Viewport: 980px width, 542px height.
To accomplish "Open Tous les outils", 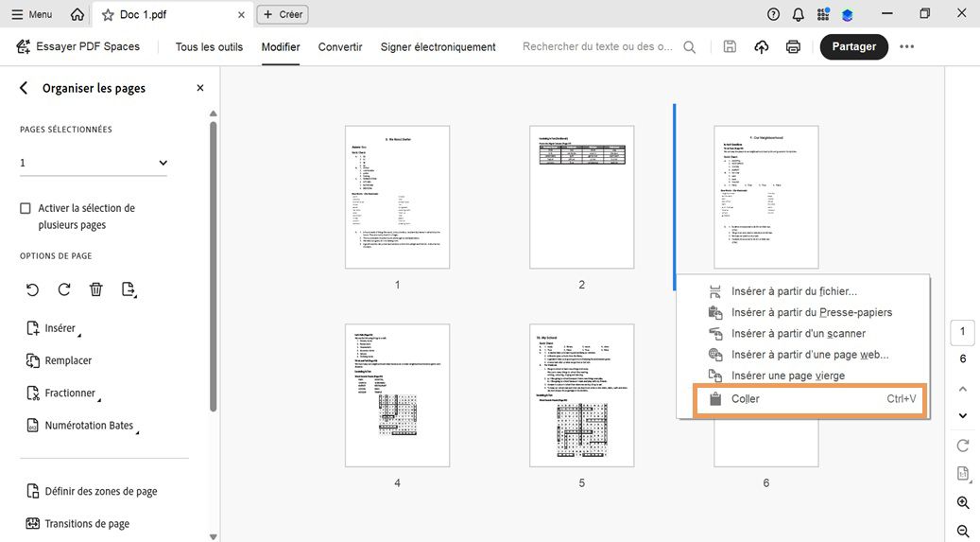I will pyautogui.click(x=209, y=47).
